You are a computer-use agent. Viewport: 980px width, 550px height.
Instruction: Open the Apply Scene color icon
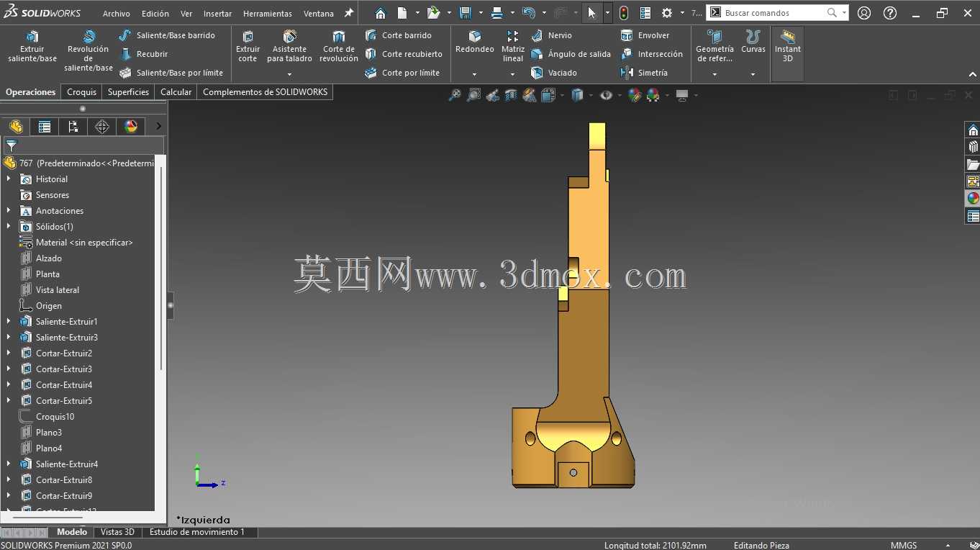pyautogui.click(x=653, y=95)
